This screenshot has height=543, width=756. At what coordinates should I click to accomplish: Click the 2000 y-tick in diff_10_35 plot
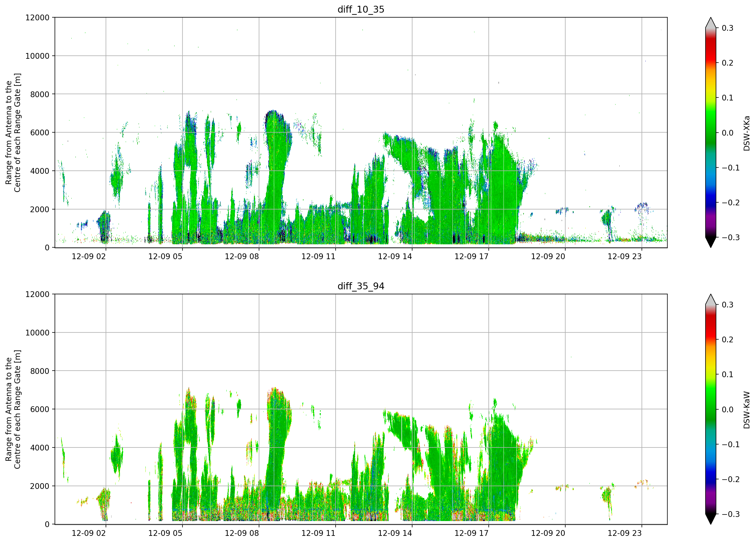[x=40, y=209]
